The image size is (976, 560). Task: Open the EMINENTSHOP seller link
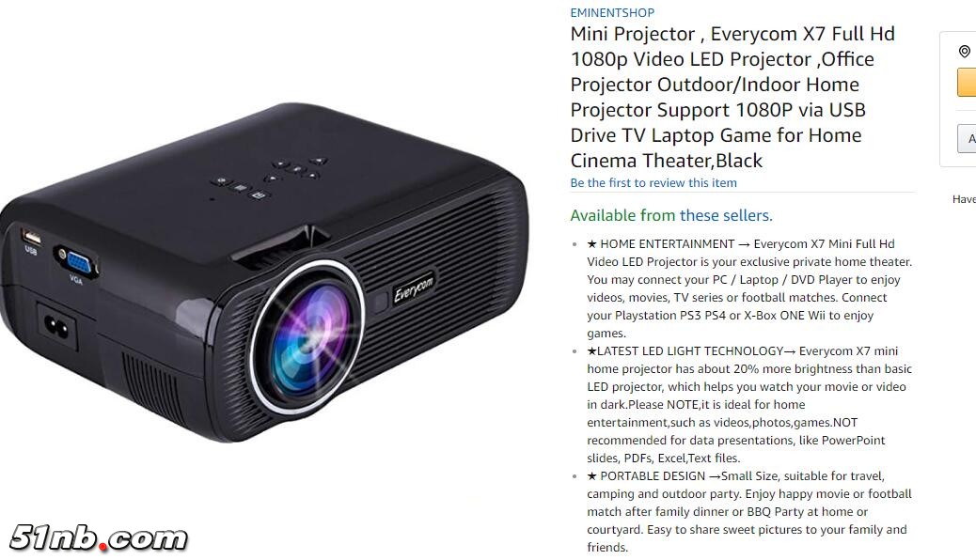coord(612,12)
